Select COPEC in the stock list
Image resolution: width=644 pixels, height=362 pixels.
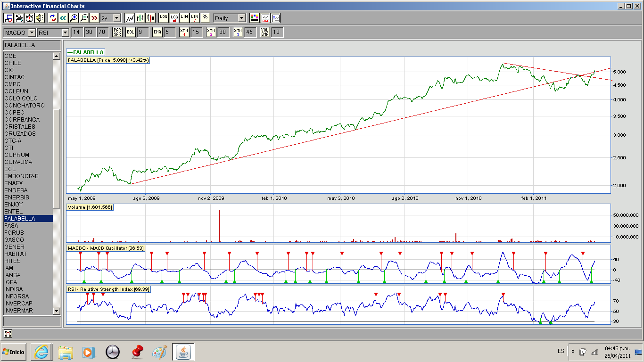(x=14, y=113)
